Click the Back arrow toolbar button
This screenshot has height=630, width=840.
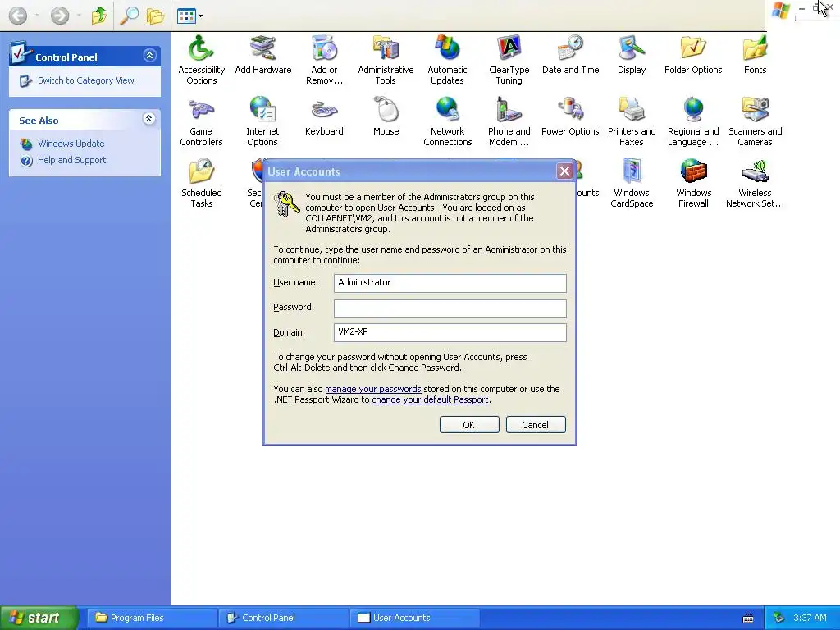point(18,16)
